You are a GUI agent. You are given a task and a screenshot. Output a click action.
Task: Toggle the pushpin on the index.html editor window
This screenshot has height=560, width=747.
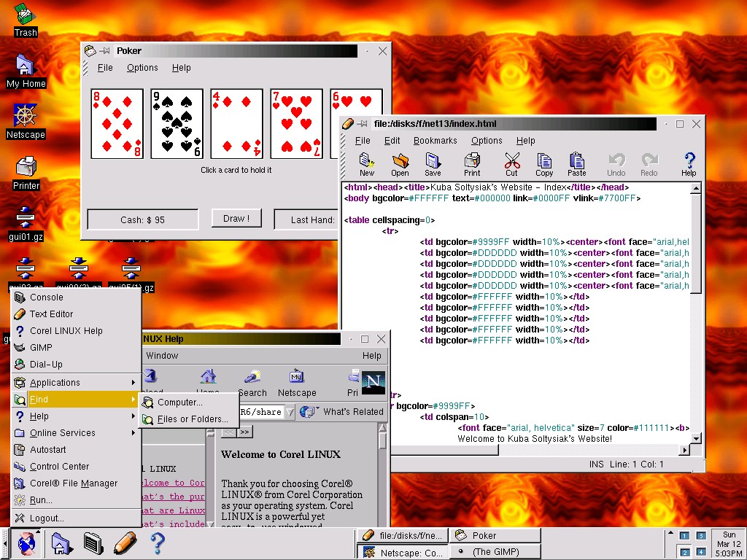pyautogui.click(x=363, y=124)
